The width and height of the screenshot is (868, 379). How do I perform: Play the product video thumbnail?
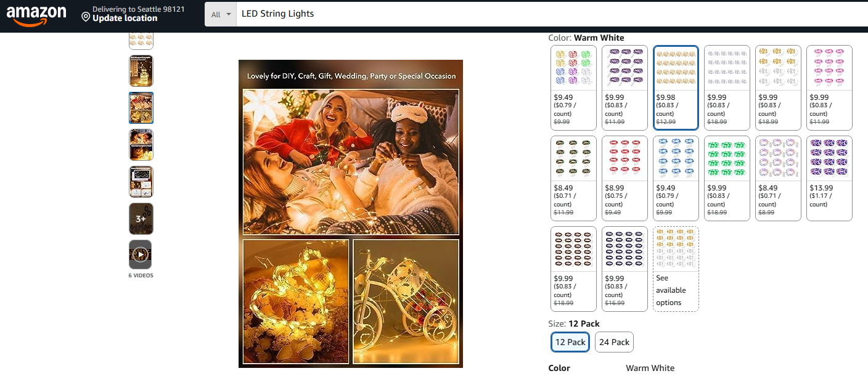[x=141, y=255]
